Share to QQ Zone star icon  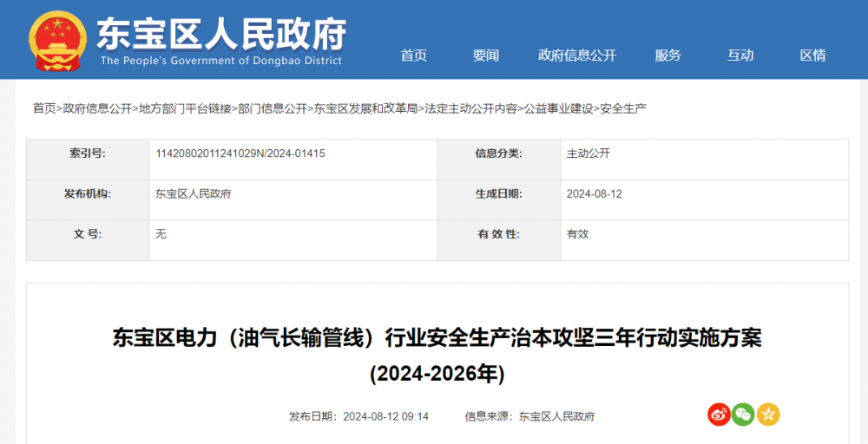click(768, 415)
